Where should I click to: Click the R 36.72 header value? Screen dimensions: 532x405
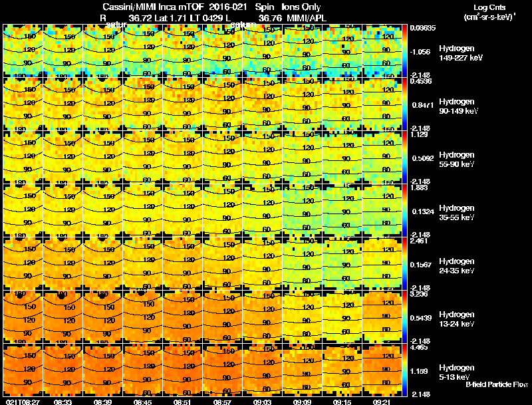[x=126, y=19]
